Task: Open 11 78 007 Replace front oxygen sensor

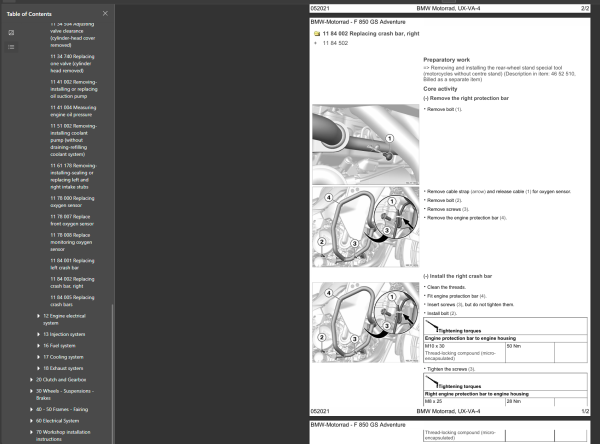Action: [72, 220]
